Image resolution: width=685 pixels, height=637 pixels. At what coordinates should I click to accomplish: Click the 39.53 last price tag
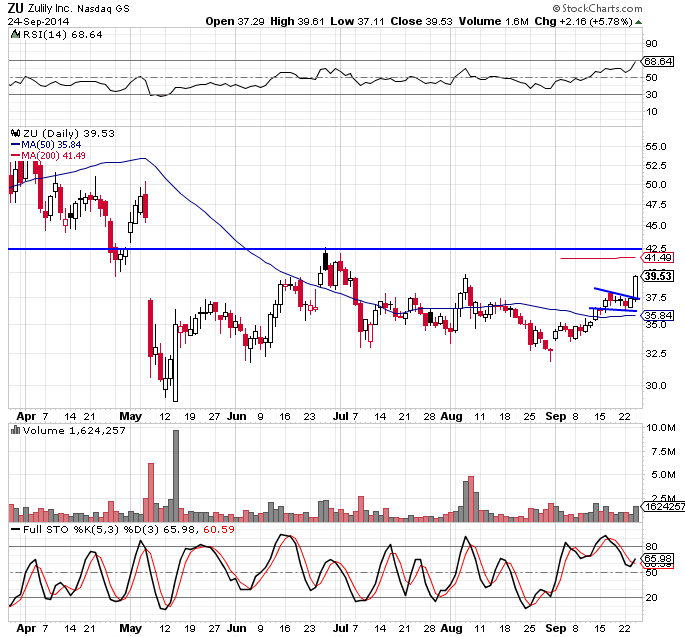coord(657,276)
